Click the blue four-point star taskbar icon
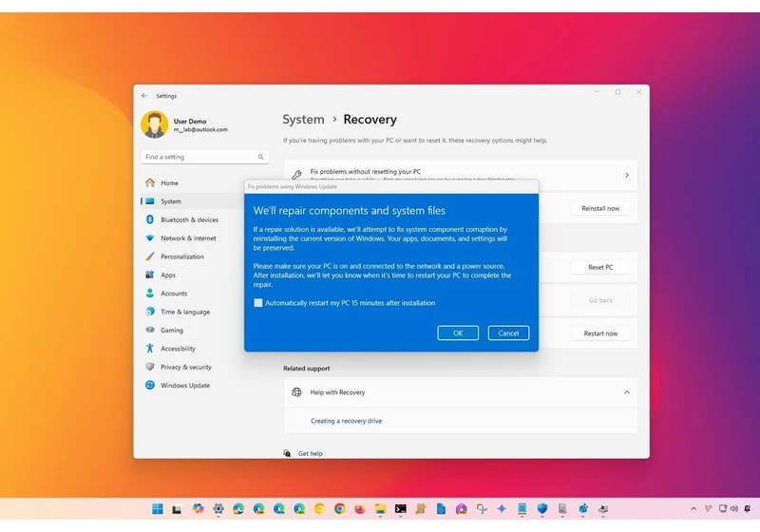Viewport: 760px width, 532px height. [x=502, y=509]
